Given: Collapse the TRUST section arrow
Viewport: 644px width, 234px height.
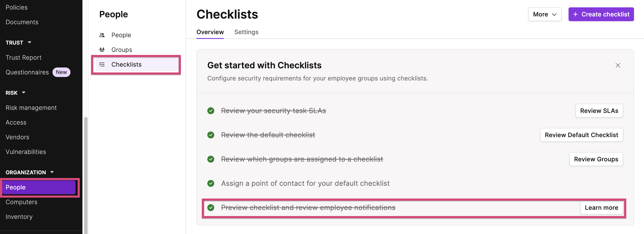Looking at the screenshot, I should [x=29, y=42].
